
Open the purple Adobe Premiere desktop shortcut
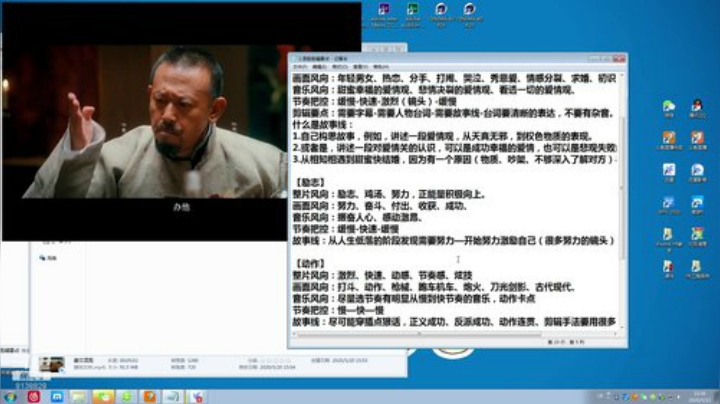click(383, 9)
